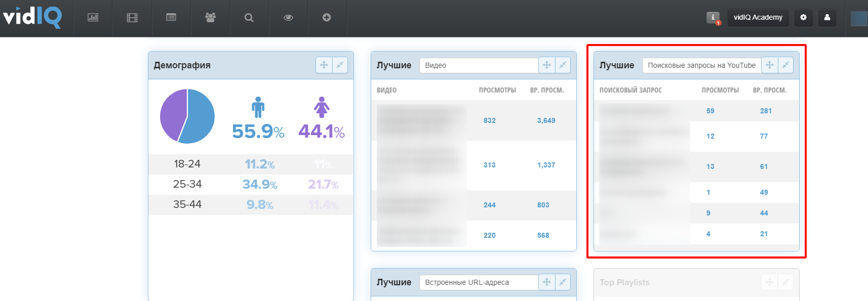Open the bar chart dashboard icon

pyautogui.click(x=93, y=17)
